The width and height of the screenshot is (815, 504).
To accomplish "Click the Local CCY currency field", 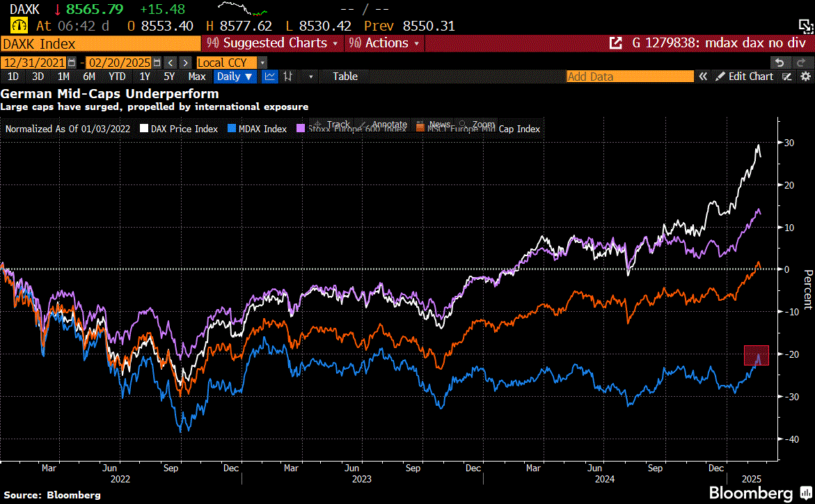I will [226, 63].
